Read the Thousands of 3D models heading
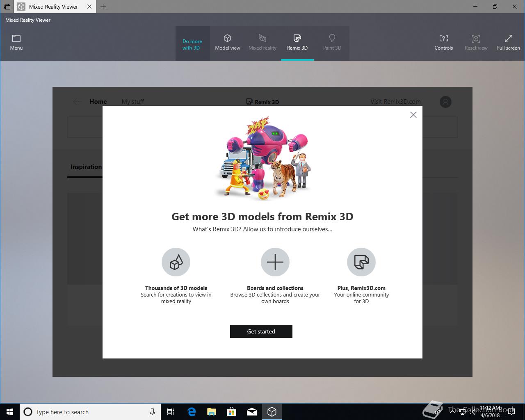This screenshot has height=420, width=525. 176,288
